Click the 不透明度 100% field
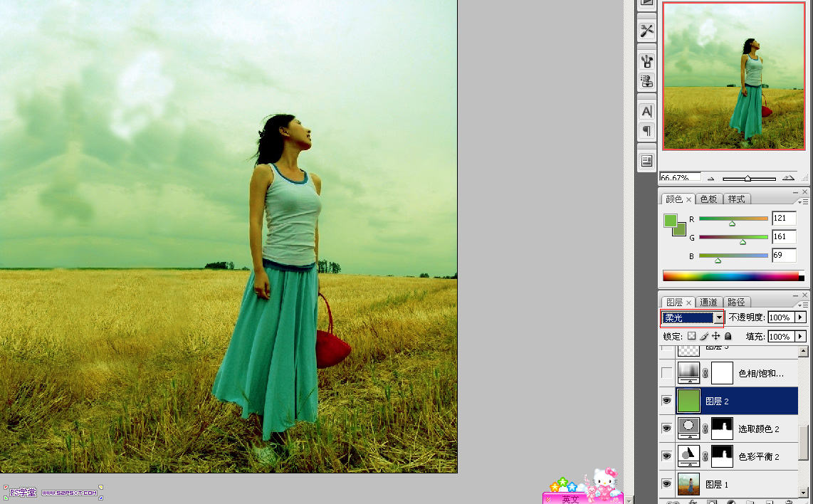Image resolution: width=813 pixels, height=504 pixels. point(781,317)
